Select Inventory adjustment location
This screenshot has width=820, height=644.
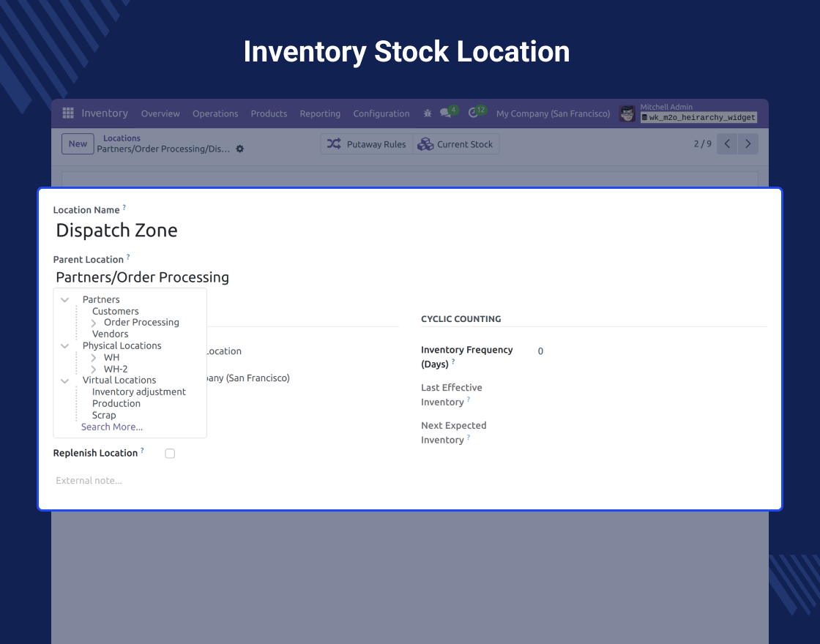139,392
